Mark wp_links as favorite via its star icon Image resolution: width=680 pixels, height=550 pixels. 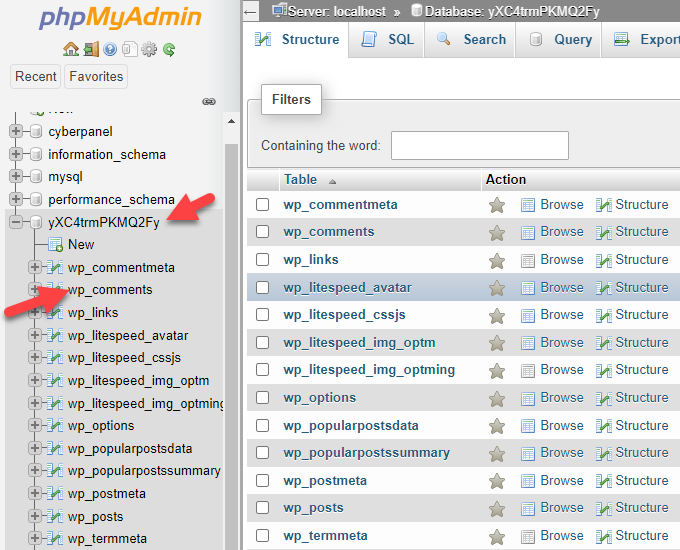[497, 261]
